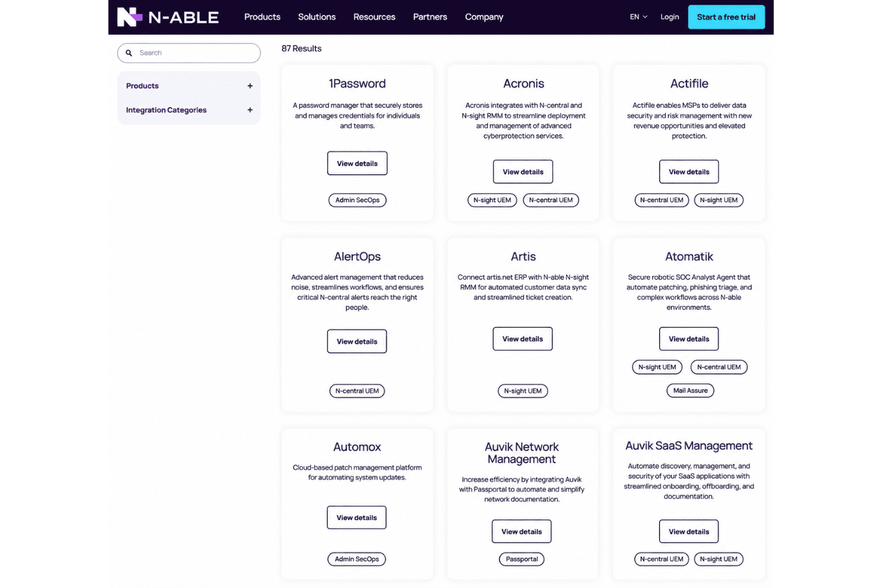Open the Products menu
Viewport: 882px width, 588px height.
(262, 17)
